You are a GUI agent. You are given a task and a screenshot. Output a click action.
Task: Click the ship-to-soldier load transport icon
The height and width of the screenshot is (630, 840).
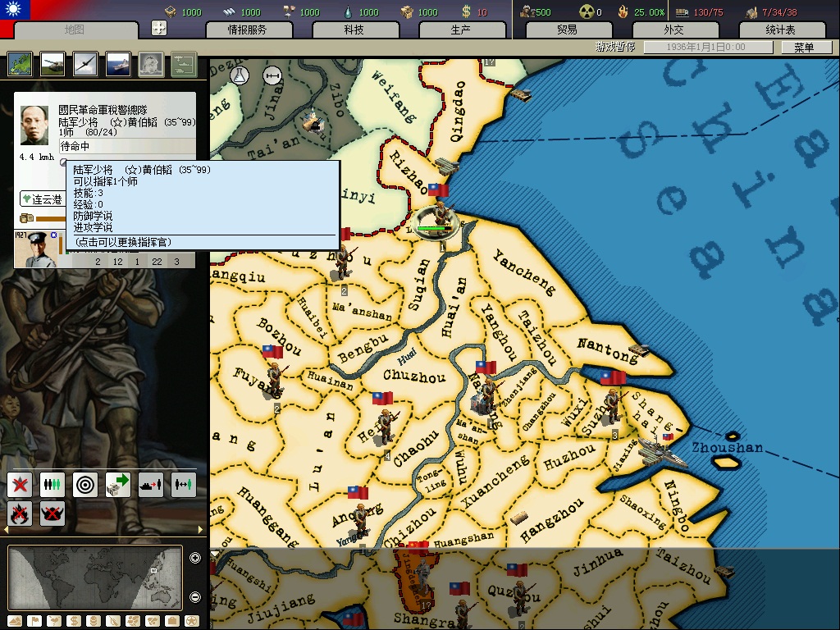(151, 485)
